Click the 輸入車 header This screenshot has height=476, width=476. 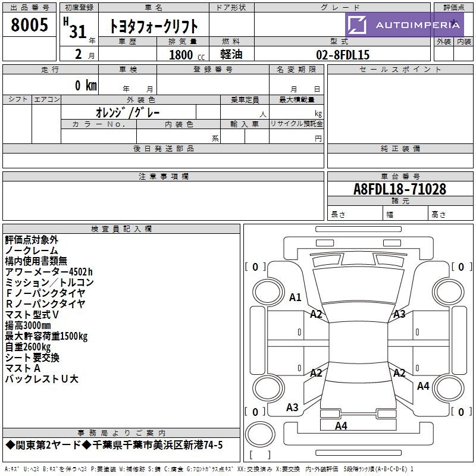pos(245,124)
